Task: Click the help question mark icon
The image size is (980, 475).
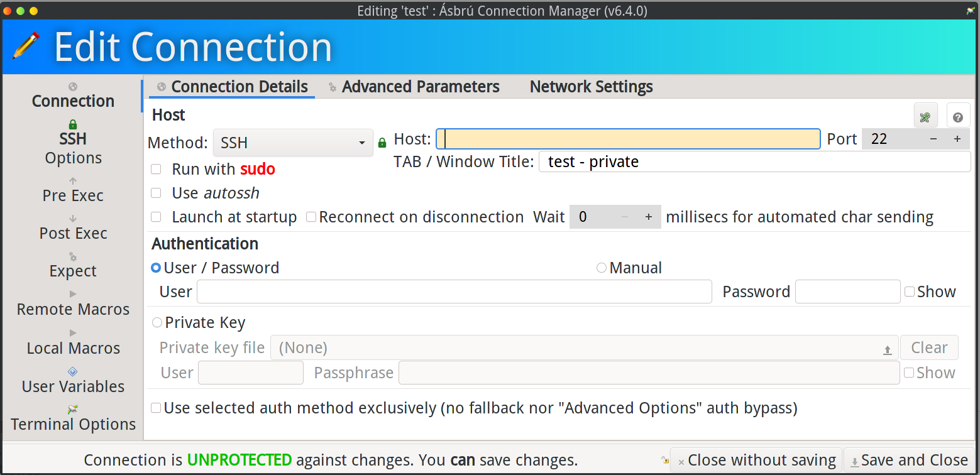Action: [x=958, y=117]
